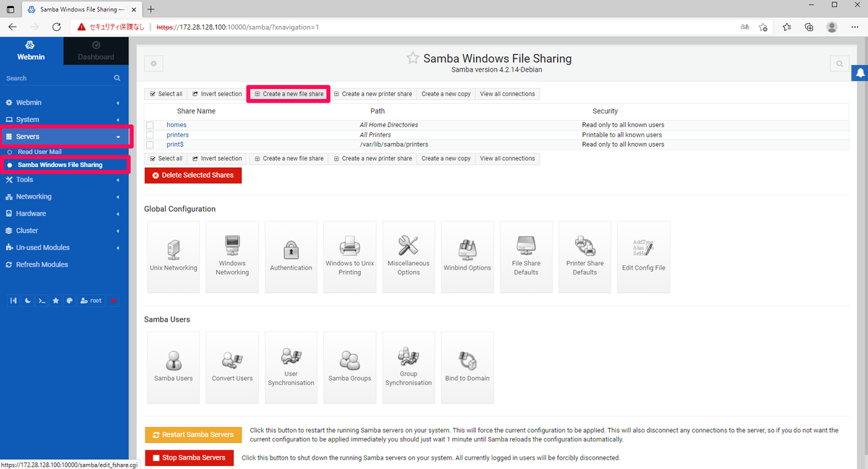The width and height of the screenshot is (868, 469).
Task: Open User Synchronisation icon
Action: click(x=291, y=367)
